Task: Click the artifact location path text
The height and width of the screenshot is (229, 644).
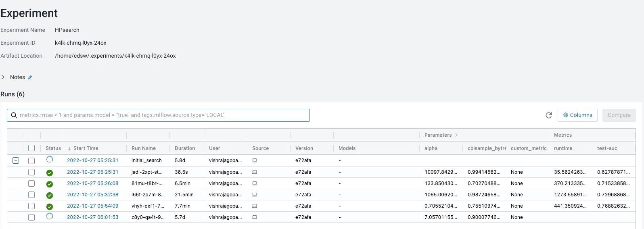Action: click(x=115, y=56)
